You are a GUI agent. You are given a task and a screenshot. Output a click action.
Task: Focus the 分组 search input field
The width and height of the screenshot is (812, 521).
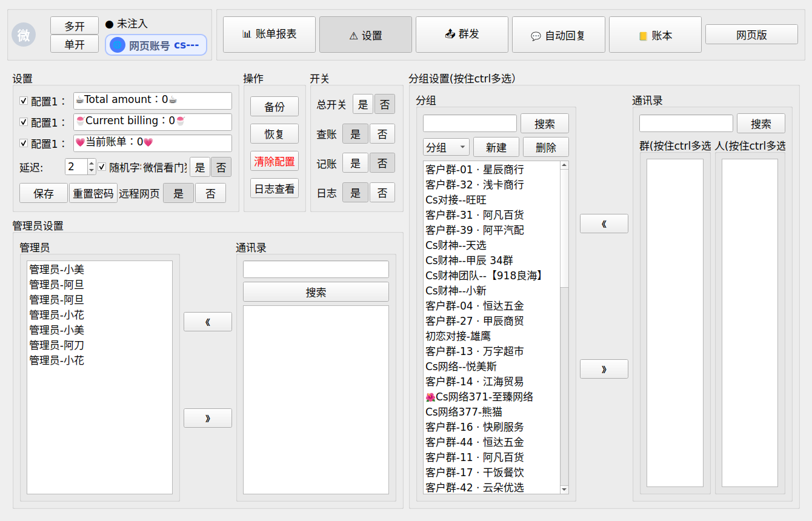(x=470, y=124)
